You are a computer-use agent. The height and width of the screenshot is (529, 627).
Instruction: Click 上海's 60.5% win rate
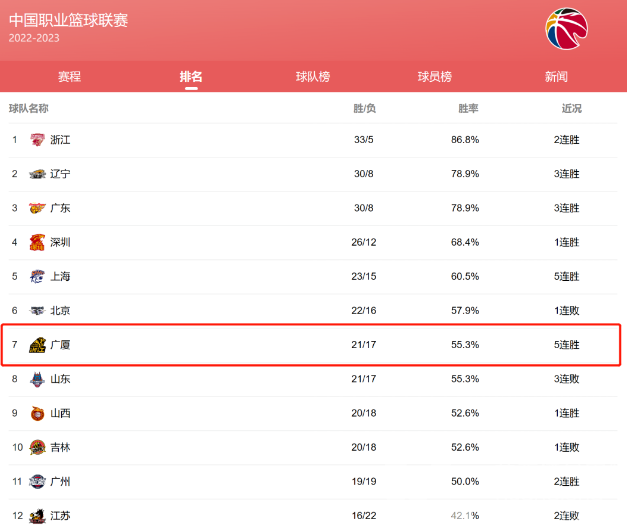pos(465,276)
